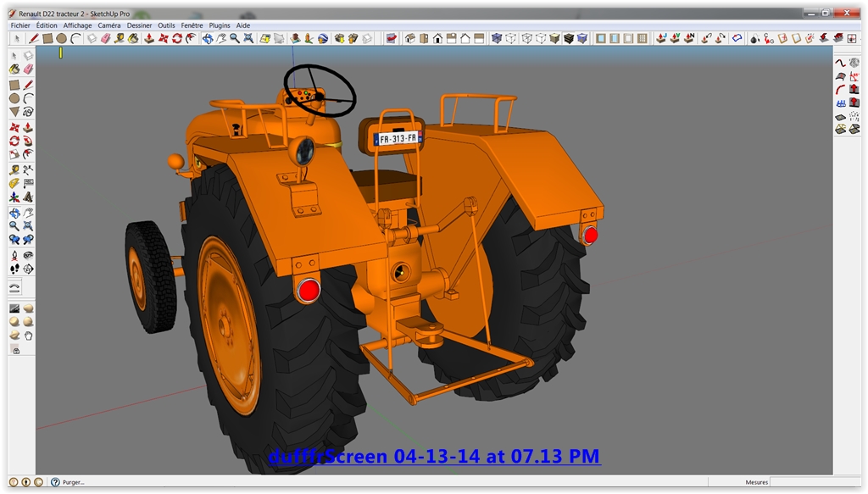
Task: Click Joint Push Pull J icon
Action: [x=661, y=38]
